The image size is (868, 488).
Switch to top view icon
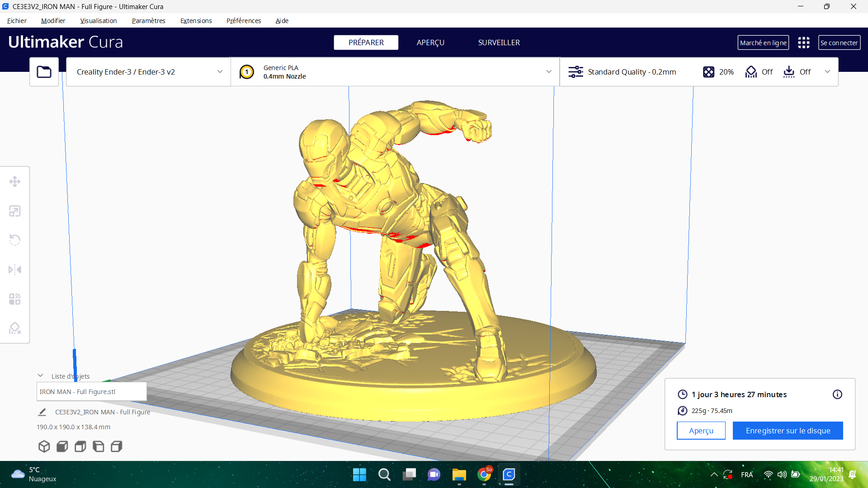[x=80, y=446]
